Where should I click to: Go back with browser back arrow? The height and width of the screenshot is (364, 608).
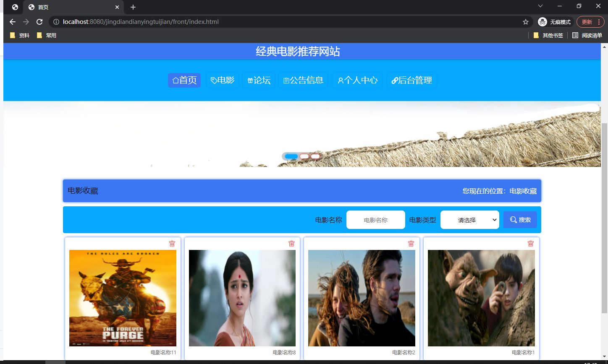point(13,22)
